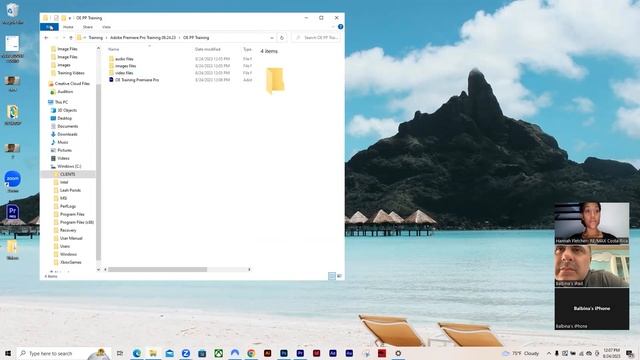Click the navigation pane vertical scrollbar
The image size is (640, 360).
98,171
